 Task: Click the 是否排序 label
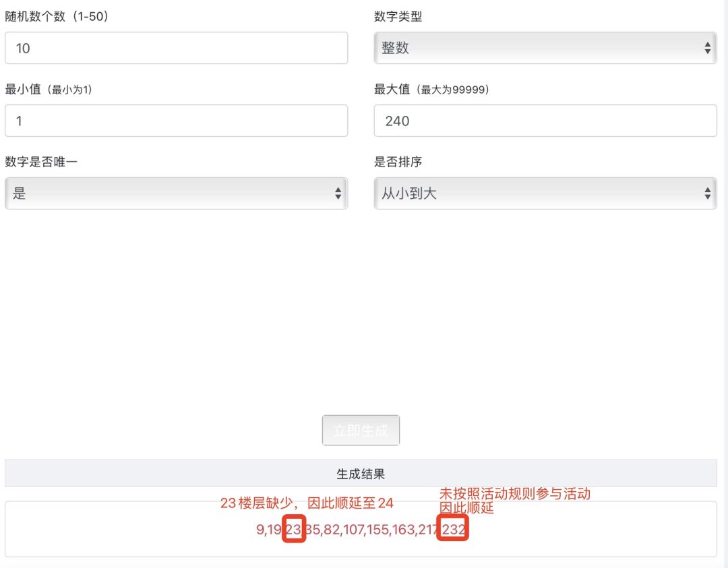point(398,162)
